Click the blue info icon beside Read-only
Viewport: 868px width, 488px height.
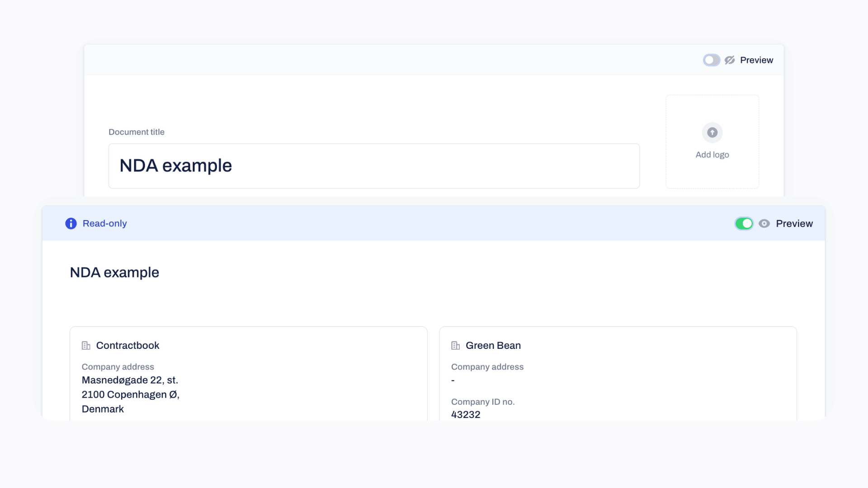point(71,224)
